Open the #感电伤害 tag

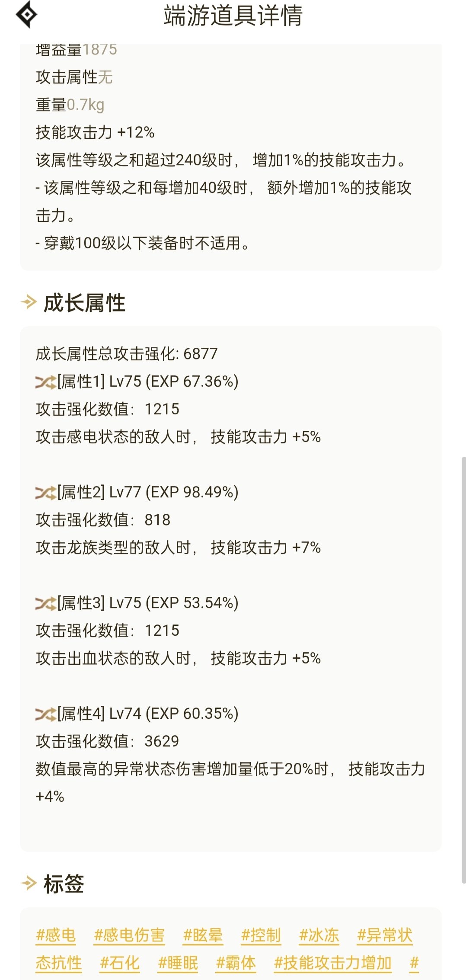[129, 935]
